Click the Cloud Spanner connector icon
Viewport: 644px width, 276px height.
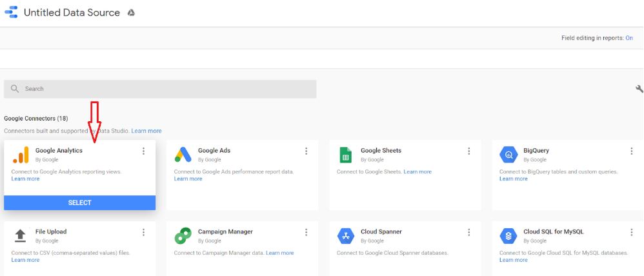[346, 236]
